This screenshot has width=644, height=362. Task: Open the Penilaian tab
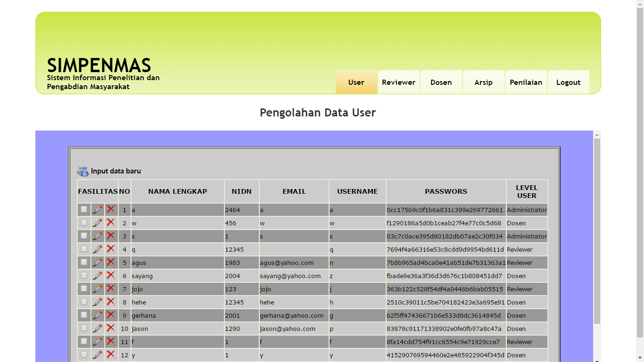point(526,82)
